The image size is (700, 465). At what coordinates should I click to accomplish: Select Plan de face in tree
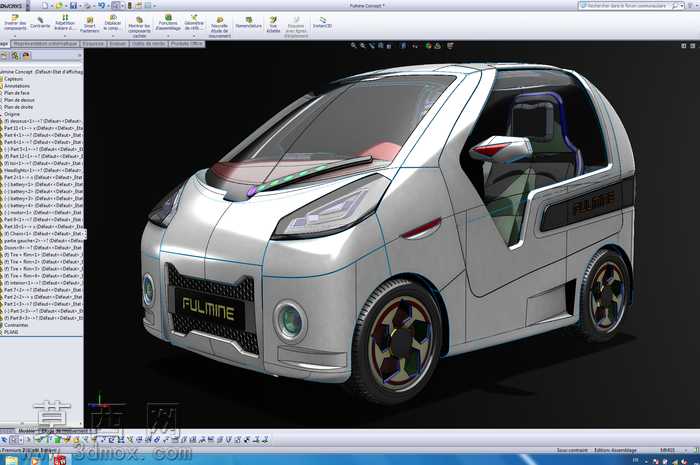click(17, 93)
